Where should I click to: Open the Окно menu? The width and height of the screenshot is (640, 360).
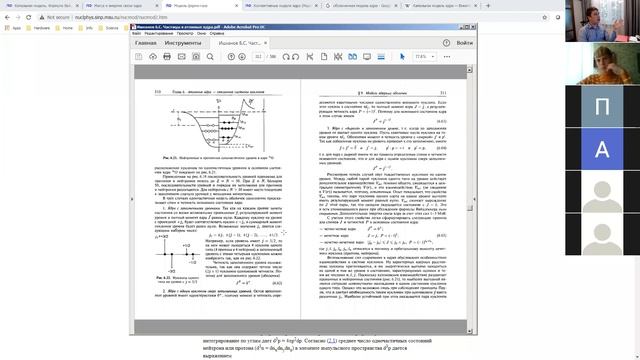[x=202, y=33]
